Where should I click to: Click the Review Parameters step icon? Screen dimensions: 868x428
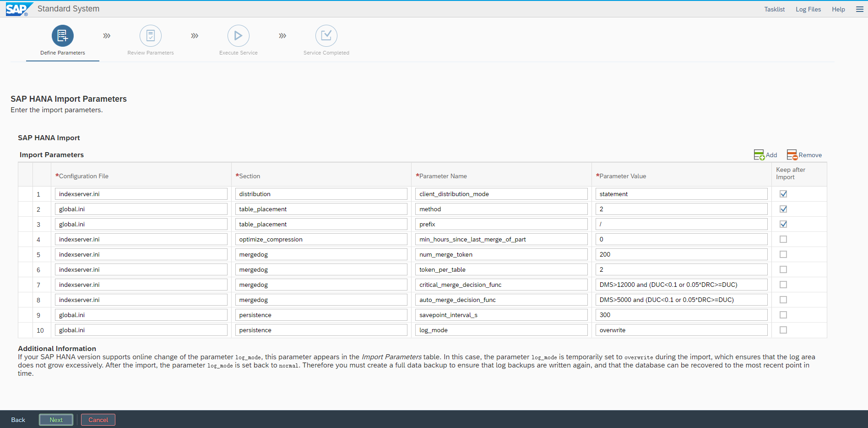click(x=151, y=36)
